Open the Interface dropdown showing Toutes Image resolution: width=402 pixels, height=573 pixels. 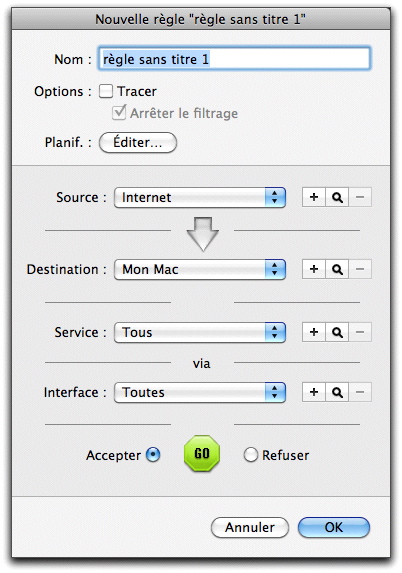[x=200, y=392]
